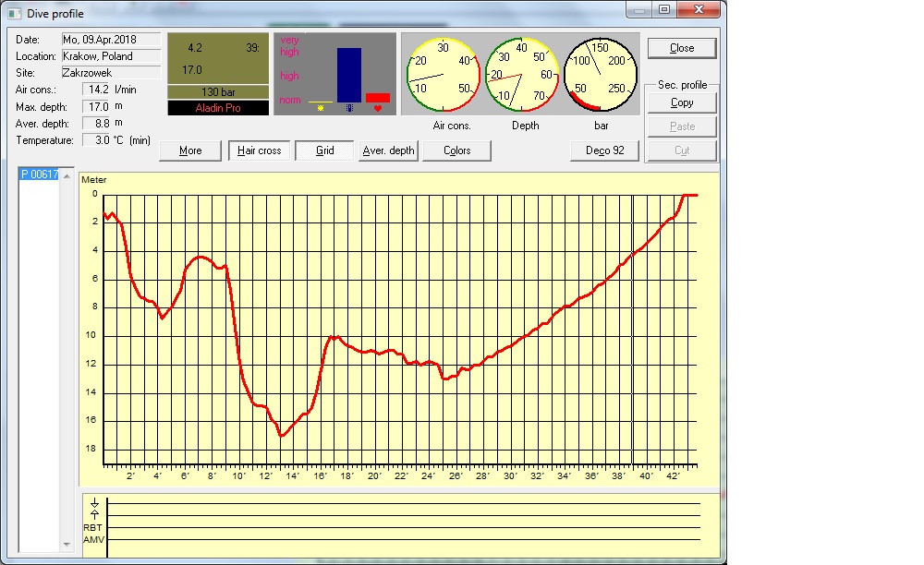Viewport: 924px width, 565px height.
Task: Click the Aladin Pro computer label
Action: coord(218,108)
